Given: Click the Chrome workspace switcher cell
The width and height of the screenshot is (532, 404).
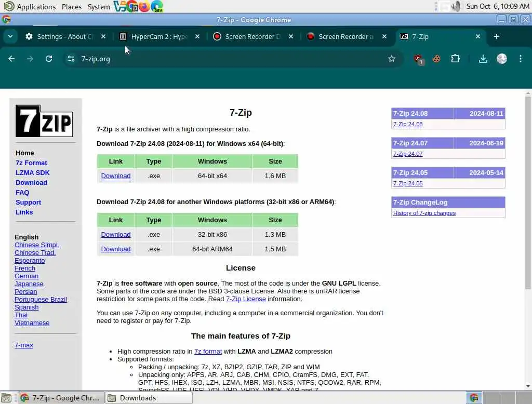Looking at the screenshot, I should 474,398.
